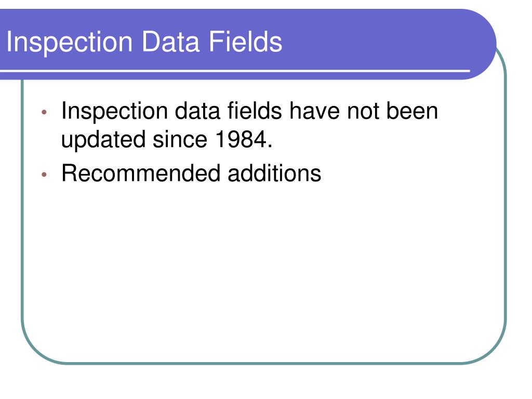Click the lowercase word "data" in first bullet
The height and width of the screenshot is (399, 532).
pyautogui.click(x=197, y=111)
